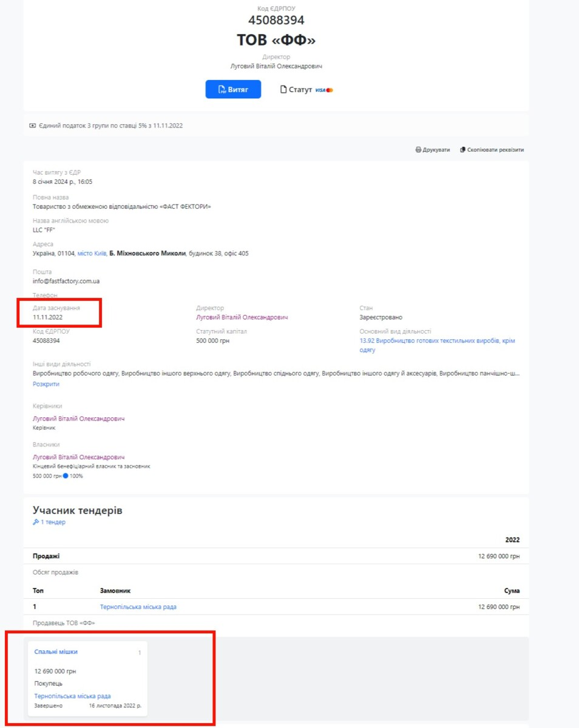Click the printer icon next to Друкувати
The width and height of the screenshot is (579, 728).
418,150
